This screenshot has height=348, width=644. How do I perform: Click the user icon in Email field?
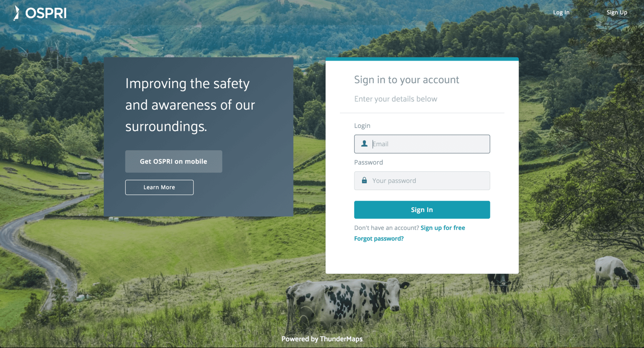[364, 143]
